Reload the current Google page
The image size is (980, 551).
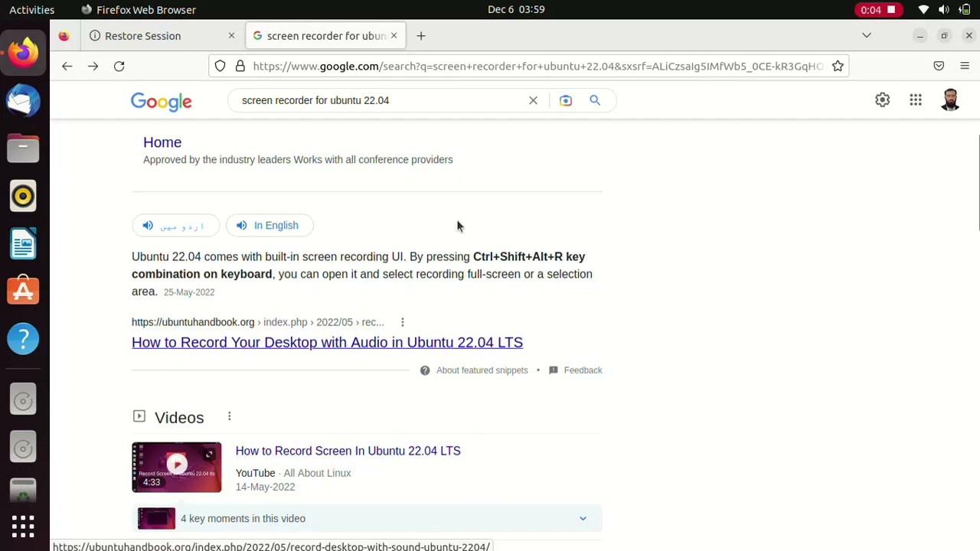[x=119, y=67]
